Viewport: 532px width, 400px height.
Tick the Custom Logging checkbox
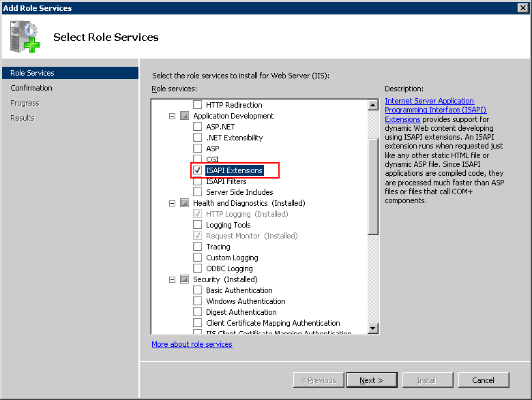point(198,258)
